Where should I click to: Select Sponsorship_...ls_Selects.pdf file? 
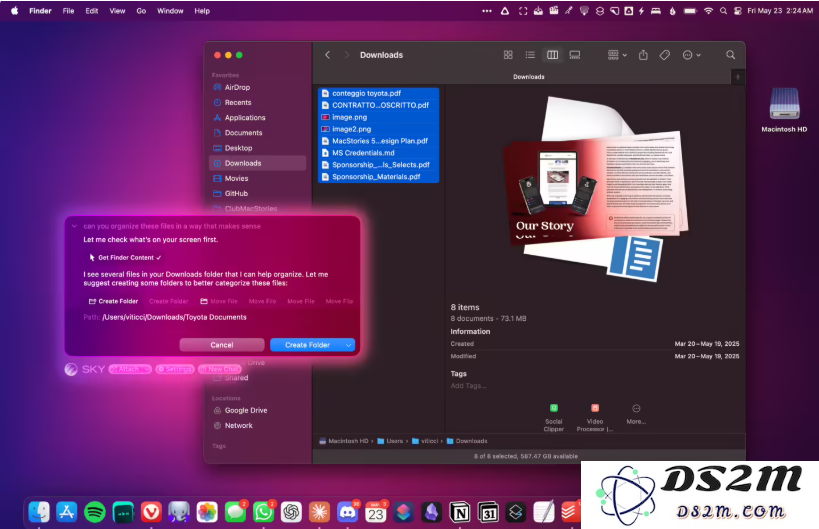378,164
